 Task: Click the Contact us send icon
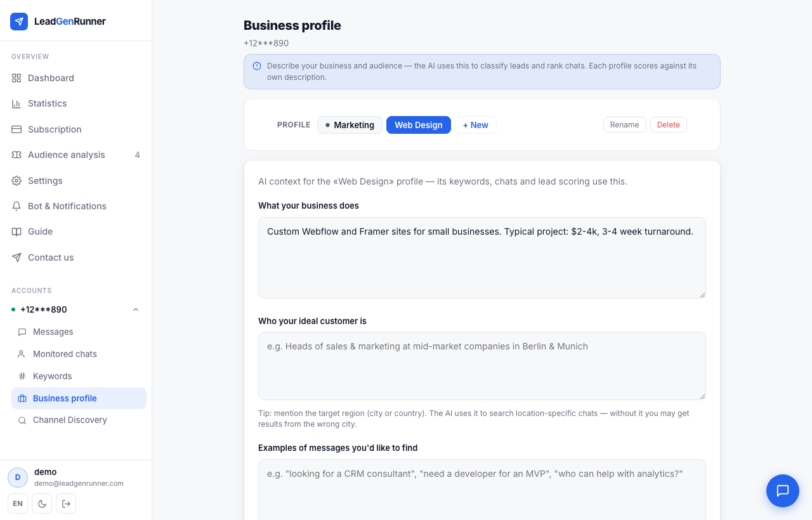click(x=16, y=257)
